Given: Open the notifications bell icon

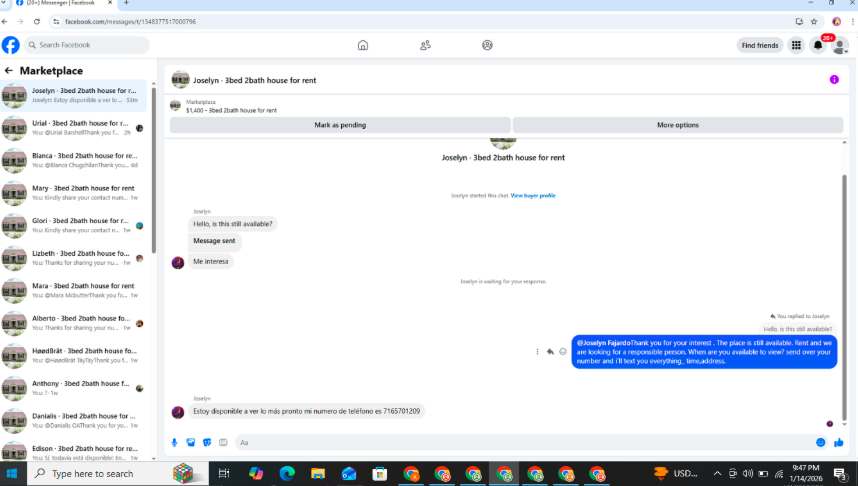Looking at the screenshot, I should tap(818, 45).
